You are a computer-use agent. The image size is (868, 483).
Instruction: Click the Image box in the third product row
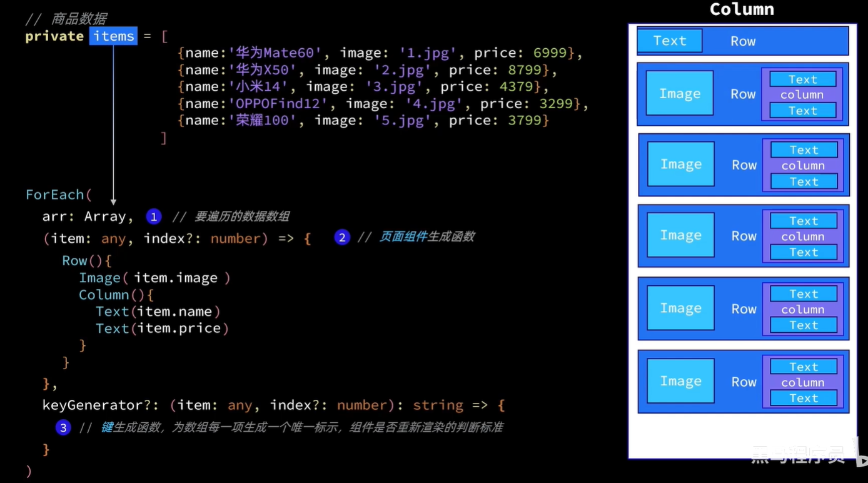pos(680,235)
